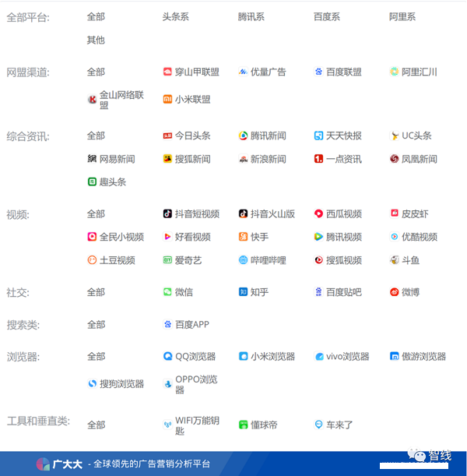Select the 腾讯新闻 icon
Image resolution: width=467 pixels, height=476 pixels.
tap(243, 136)
